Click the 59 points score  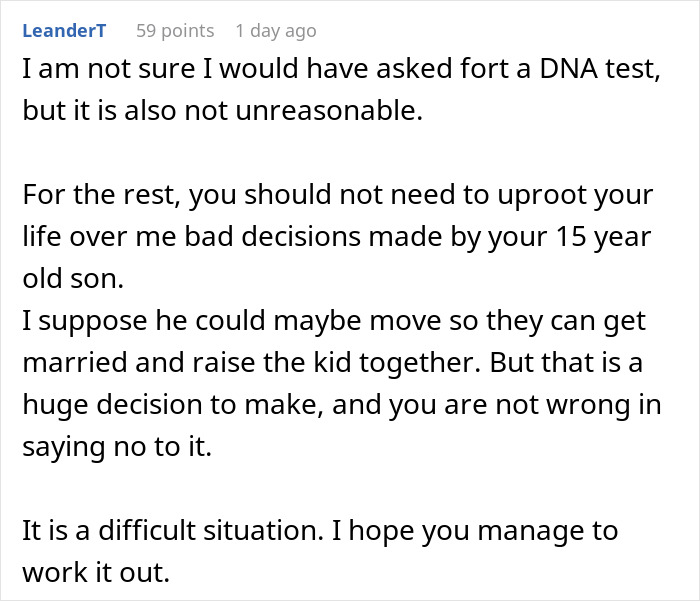point(175,31)
